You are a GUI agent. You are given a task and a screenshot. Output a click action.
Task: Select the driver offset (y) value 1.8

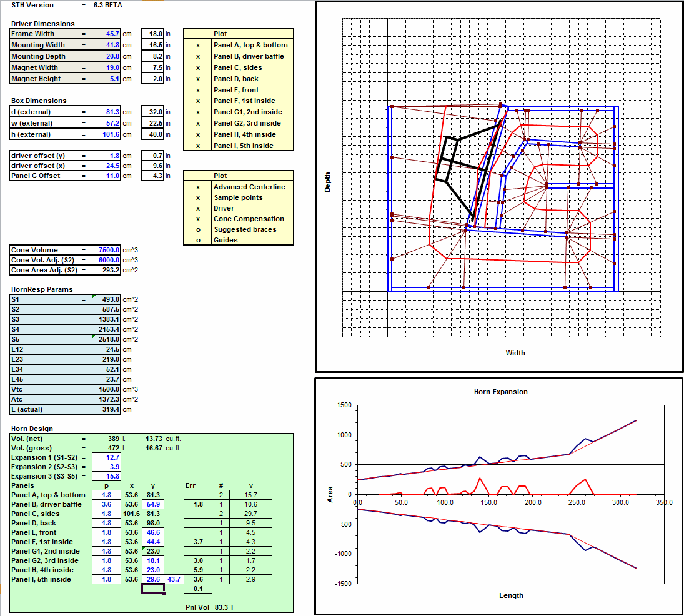click(x=106, y=156)
